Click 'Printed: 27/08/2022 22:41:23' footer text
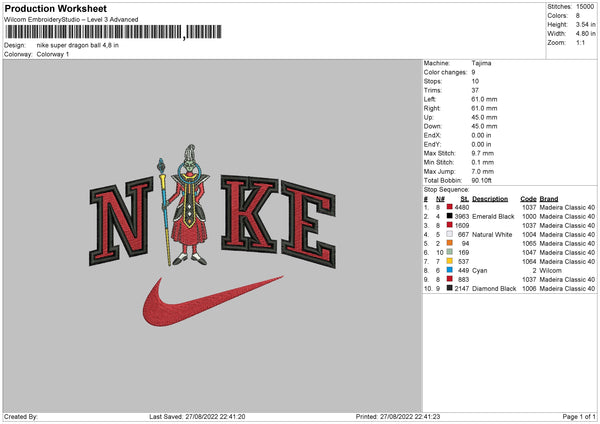This screenshot has width=600, height=424. [x=398, y=417]
